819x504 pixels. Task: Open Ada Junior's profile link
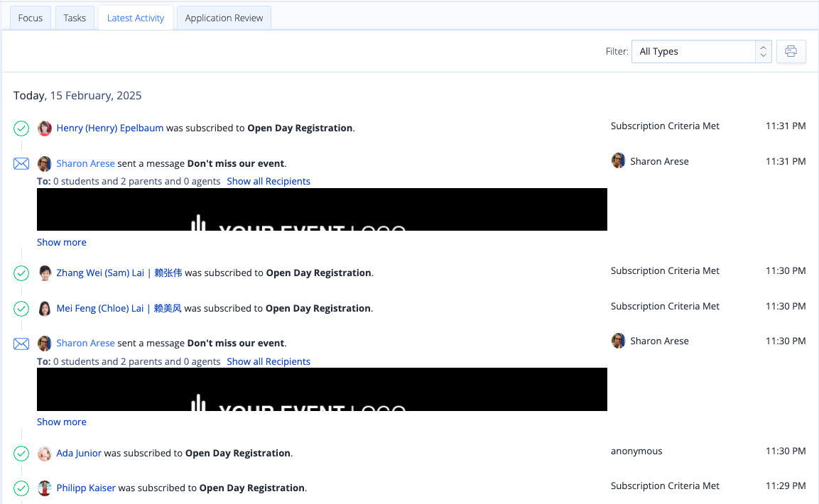click(78, 453)
